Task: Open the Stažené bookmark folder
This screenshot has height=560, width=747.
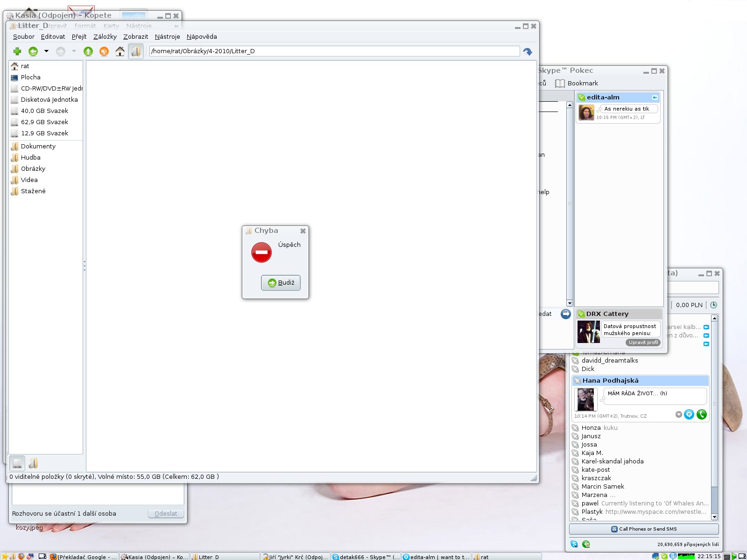Action: 46,191
